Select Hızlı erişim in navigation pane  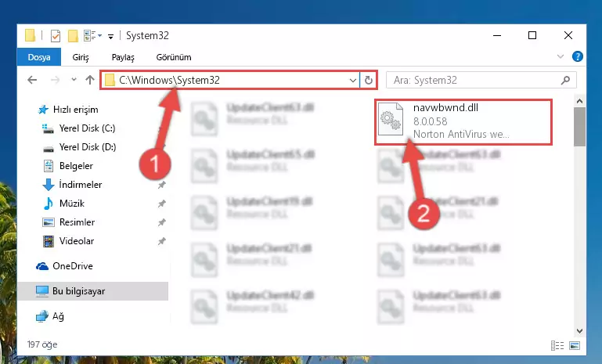[68, 110]
